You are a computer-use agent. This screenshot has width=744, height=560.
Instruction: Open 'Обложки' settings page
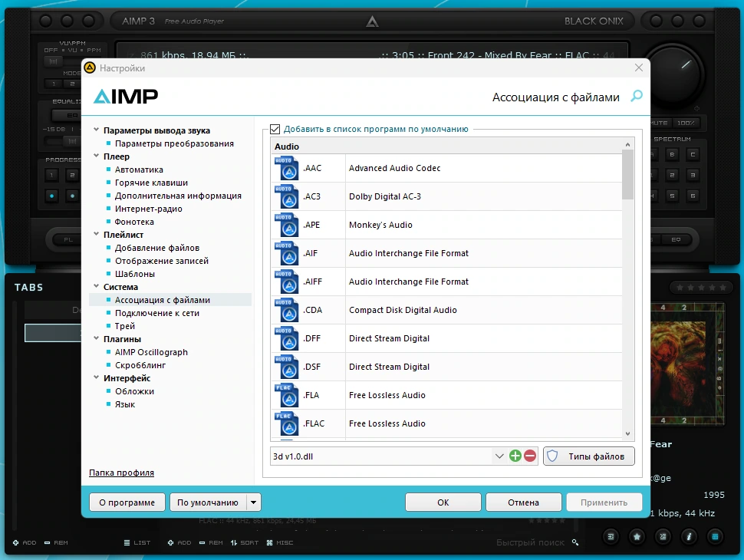134,391
